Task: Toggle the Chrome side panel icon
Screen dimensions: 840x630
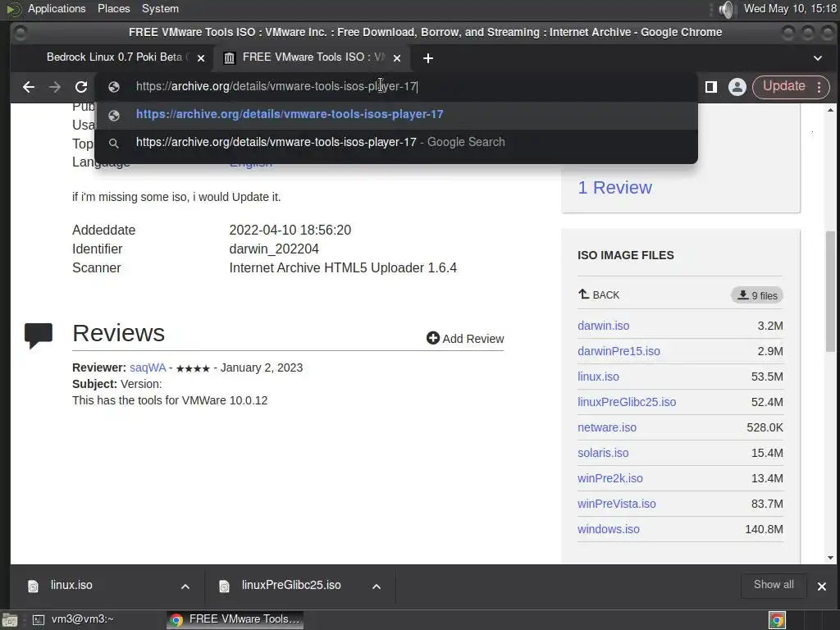Action: (x=711, y=87)
